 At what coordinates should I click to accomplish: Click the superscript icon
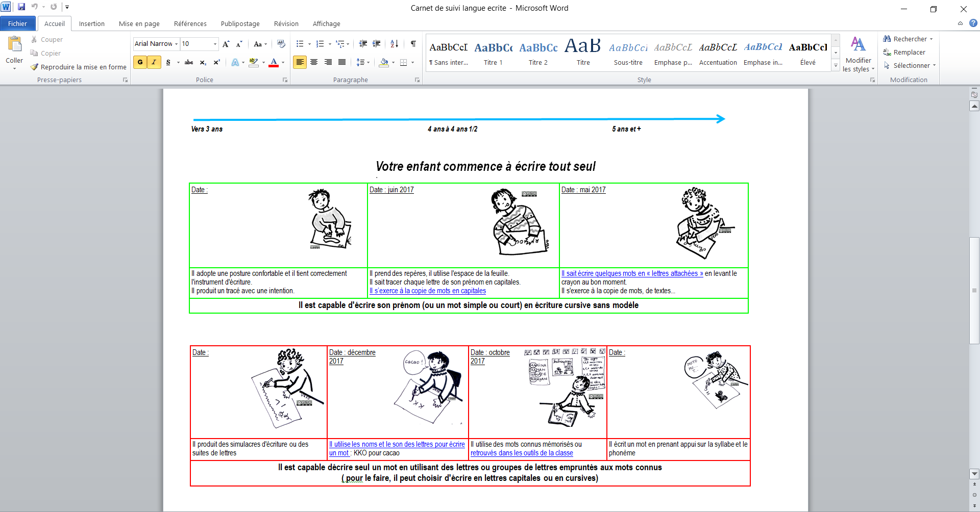point(216,62)
